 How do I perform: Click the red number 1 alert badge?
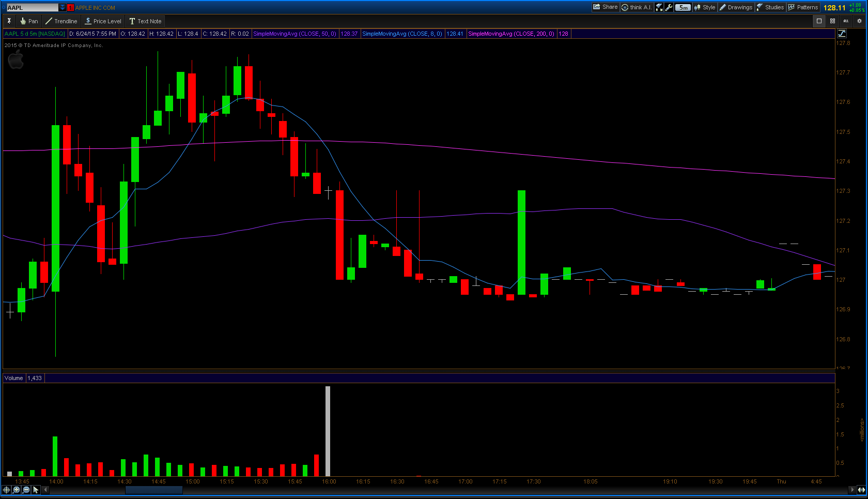(71, 8)
